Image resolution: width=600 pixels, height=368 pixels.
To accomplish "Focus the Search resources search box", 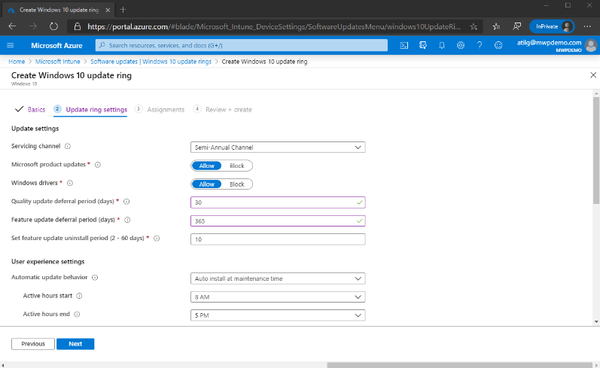I will tap(241, 46).
